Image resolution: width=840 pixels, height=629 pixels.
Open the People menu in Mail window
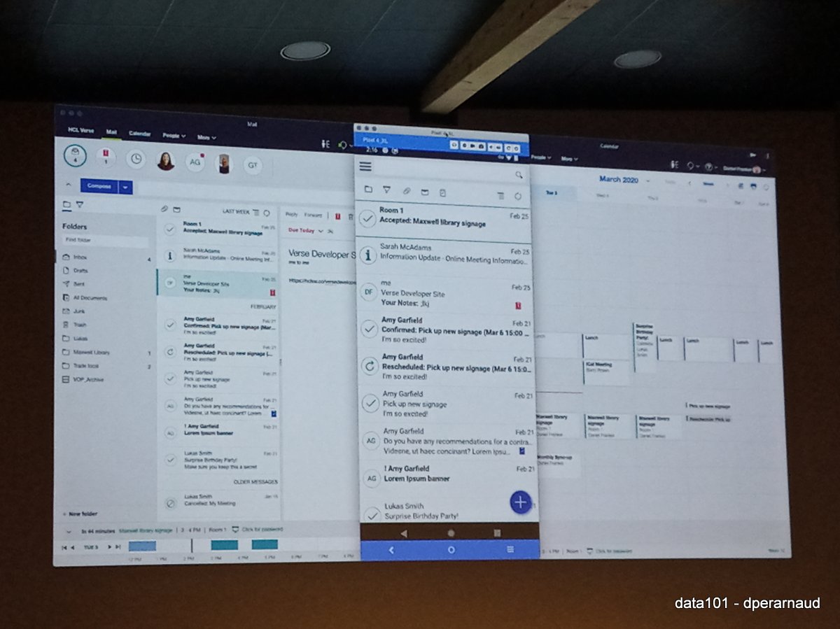[x=174, y=135]
